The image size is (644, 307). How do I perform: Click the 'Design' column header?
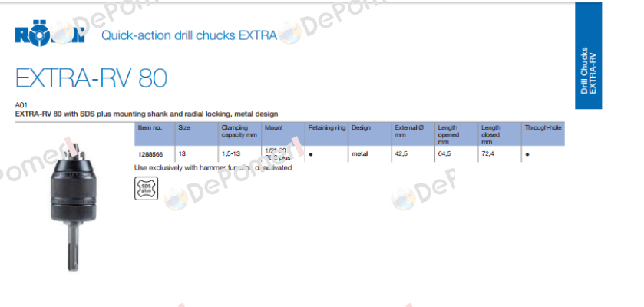370,134
